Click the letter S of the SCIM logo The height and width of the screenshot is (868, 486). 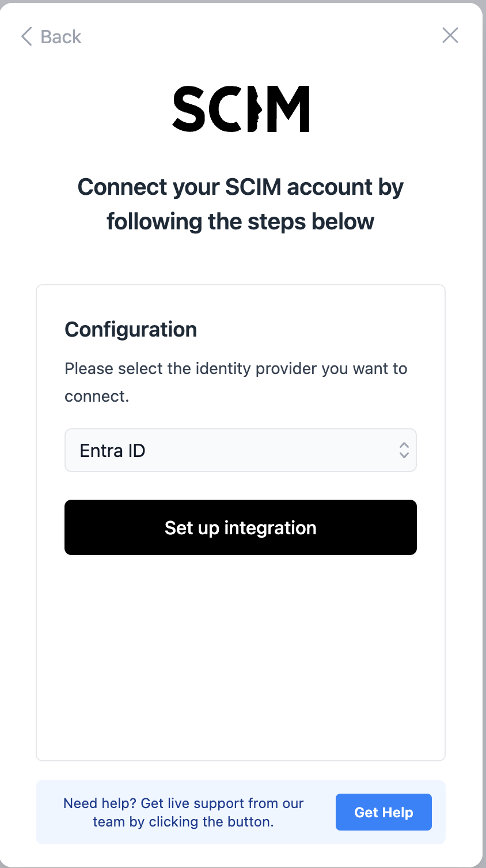pos(188,109)
